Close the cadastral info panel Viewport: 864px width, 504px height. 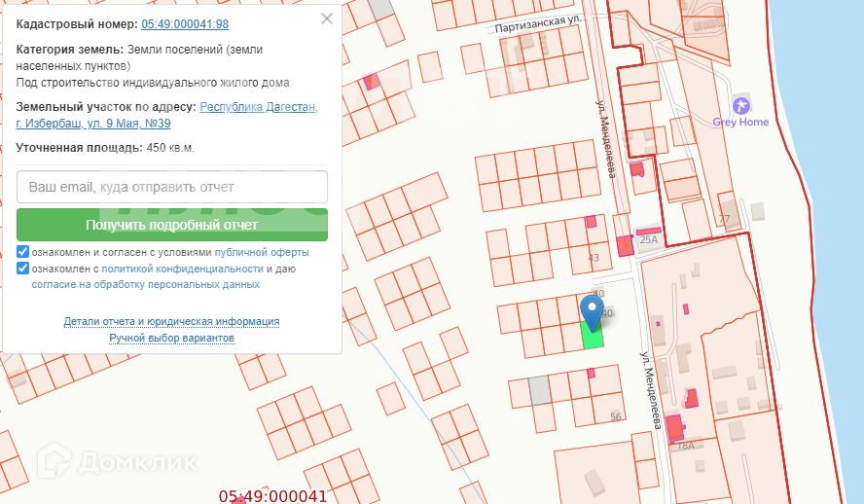(x=327, y=18)
